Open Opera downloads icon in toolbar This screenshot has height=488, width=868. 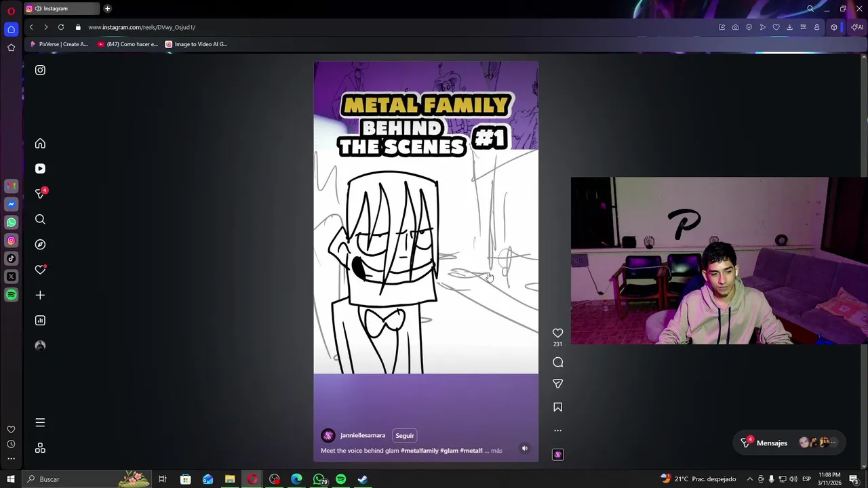[x=789, y=27]
